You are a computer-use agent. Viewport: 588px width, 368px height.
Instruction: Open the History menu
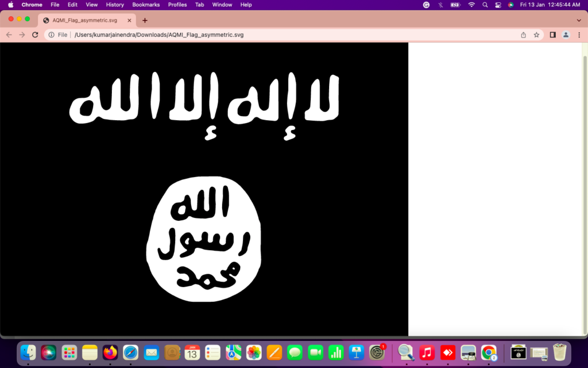click(115, 5)
